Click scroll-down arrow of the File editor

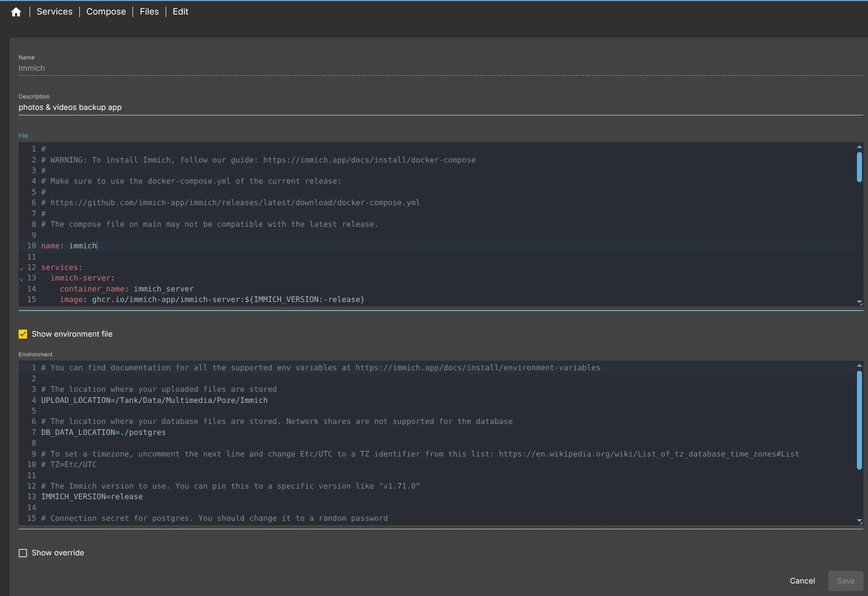click(859, 302)
